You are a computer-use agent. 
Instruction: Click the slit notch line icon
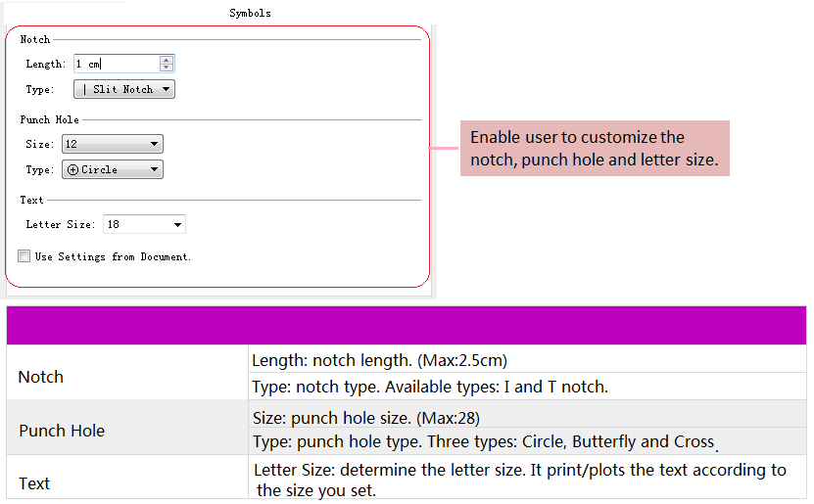click(x=85, y=89)
